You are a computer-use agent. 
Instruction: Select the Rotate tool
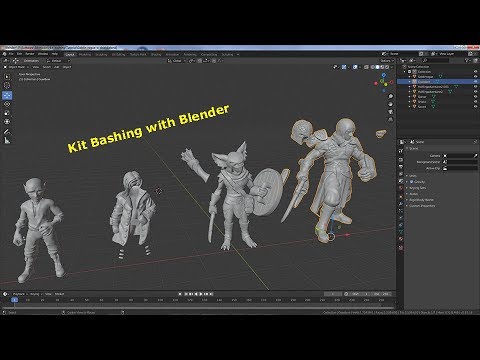pyautogui.click(x=7, y=104)
